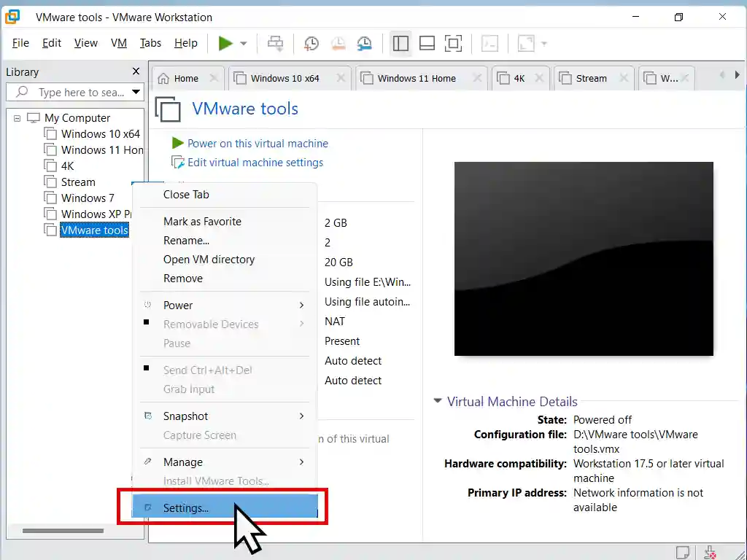Click the device status icon in status bar
Screen dimensions: 747x560
(x=710, y=553)
